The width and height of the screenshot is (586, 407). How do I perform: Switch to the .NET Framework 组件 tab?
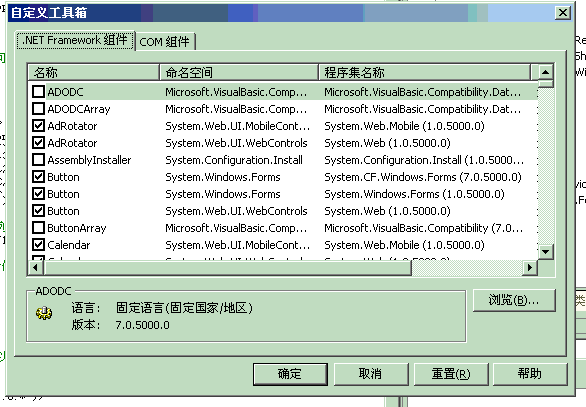pos(75,40)
